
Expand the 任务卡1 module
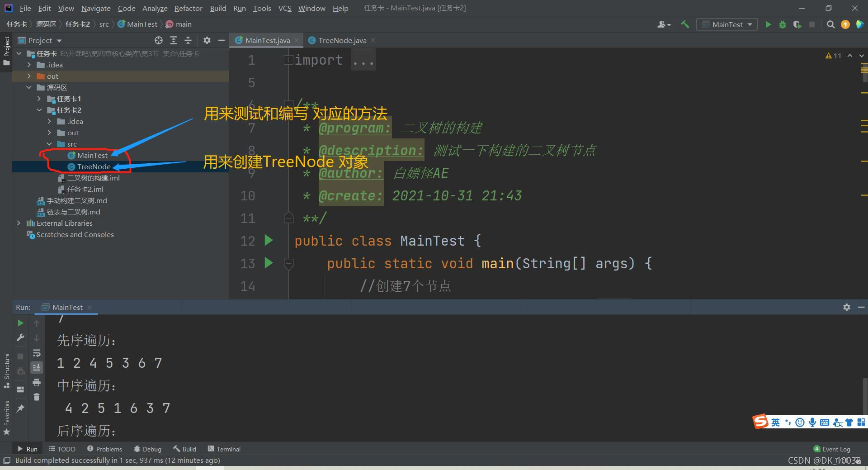tap(39, 99)
